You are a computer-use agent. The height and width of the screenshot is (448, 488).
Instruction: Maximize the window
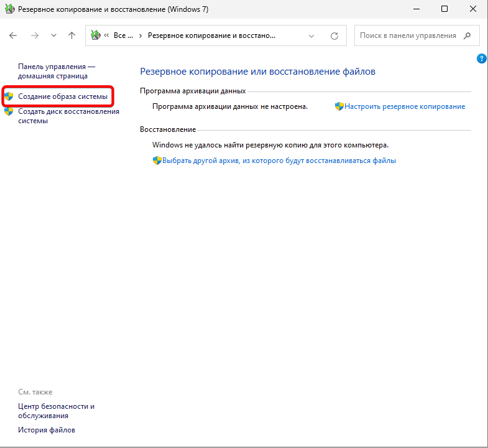pos(444,9)
